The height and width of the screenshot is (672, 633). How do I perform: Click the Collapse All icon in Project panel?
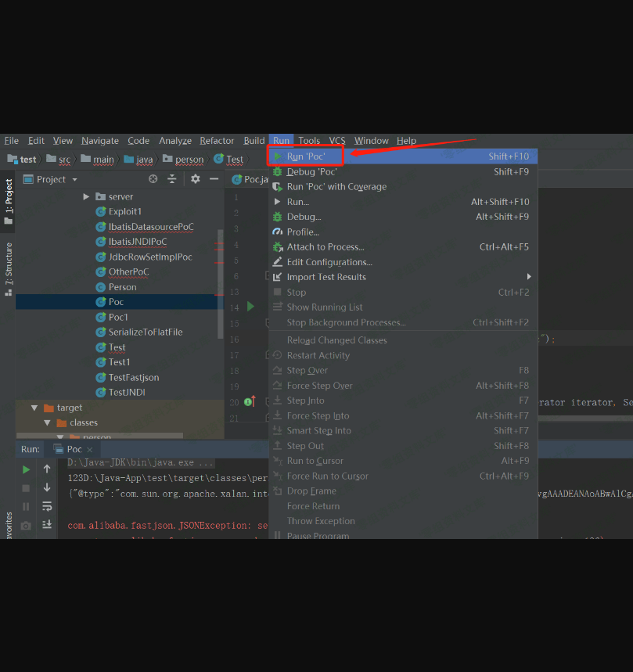[x=173, y=179]
